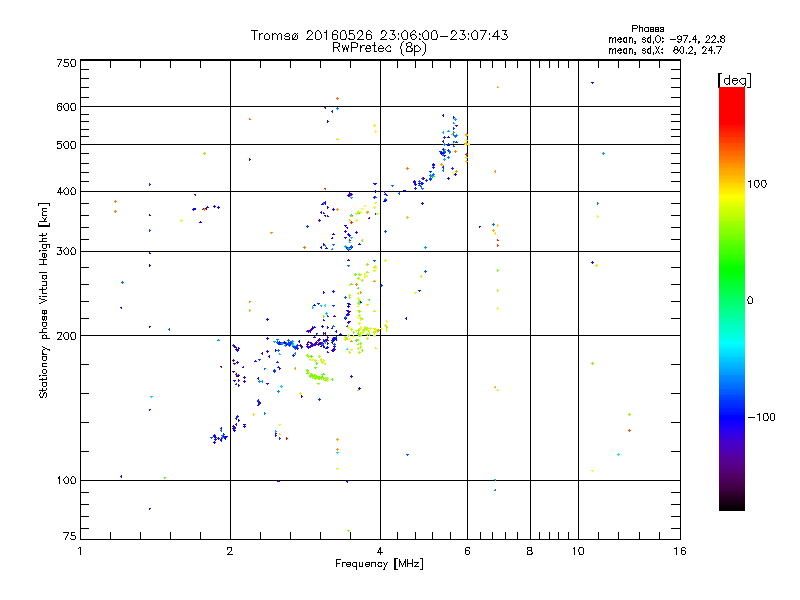Click the x-axis '4' tick label

pyautogui.click(x=380, y=551)
